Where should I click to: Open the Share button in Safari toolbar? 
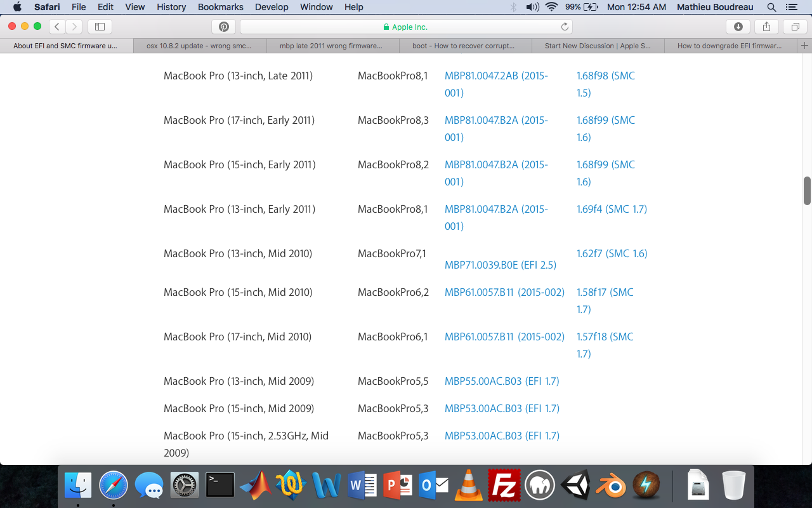pos(766,27)
